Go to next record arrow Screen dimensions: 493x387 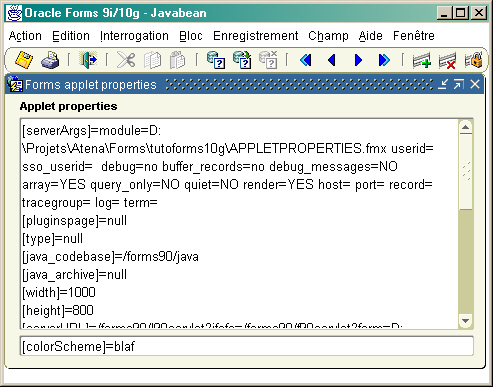(358, 60)
